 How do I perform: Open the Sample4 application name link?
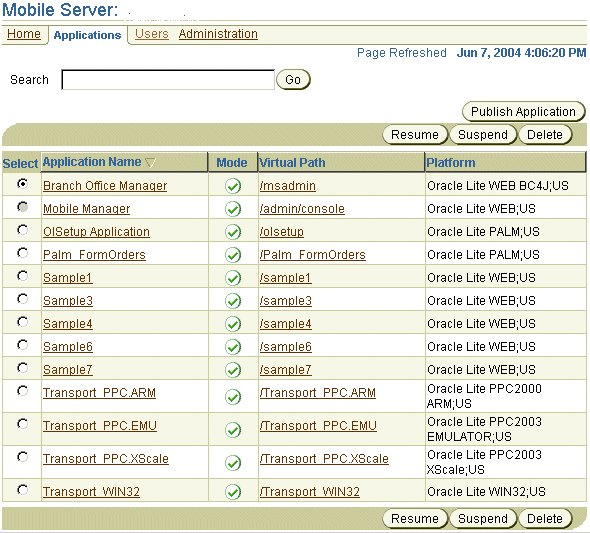coord(68,324)
